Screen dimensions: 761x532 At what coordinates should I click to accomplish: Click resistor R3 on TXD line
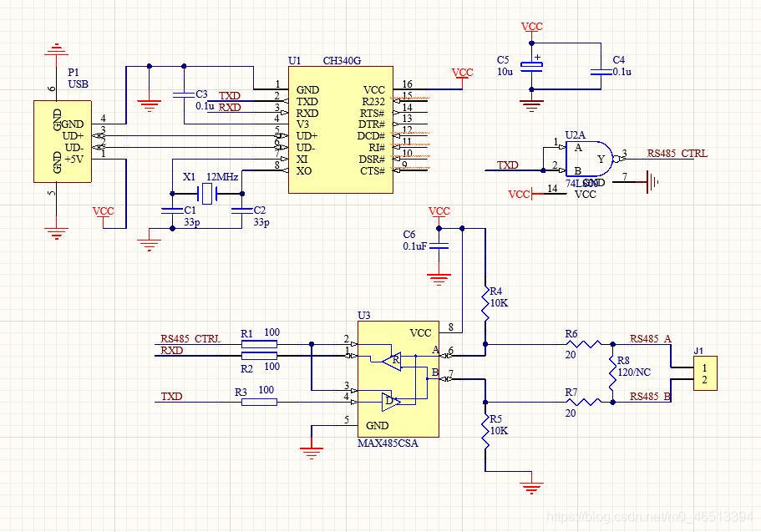tap(259, 403)
